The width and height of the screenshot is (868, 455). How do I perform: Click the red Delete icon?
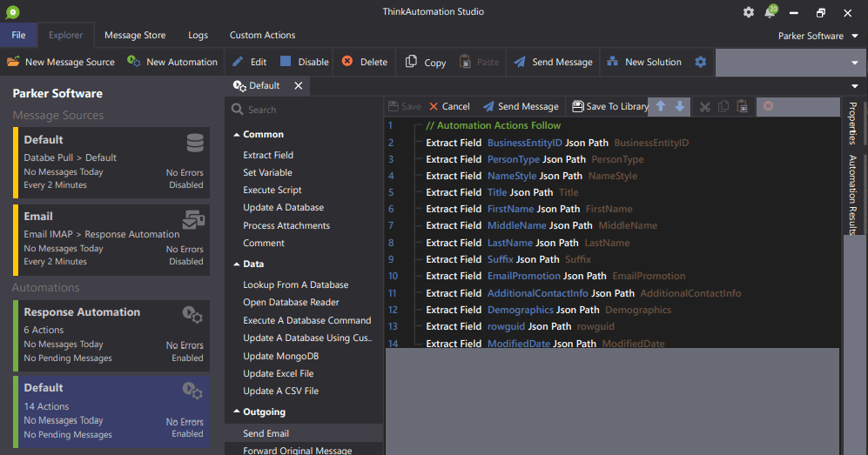(347, 62)
